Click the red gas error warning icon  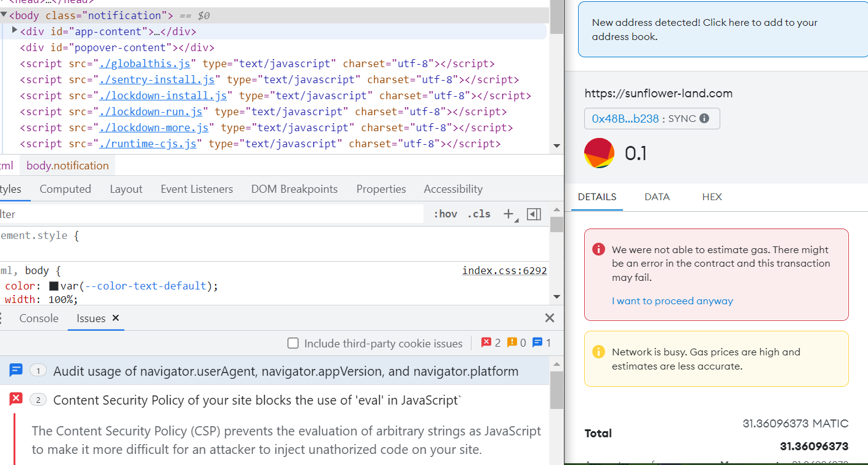pyautogui.click(x=598, y=249)
